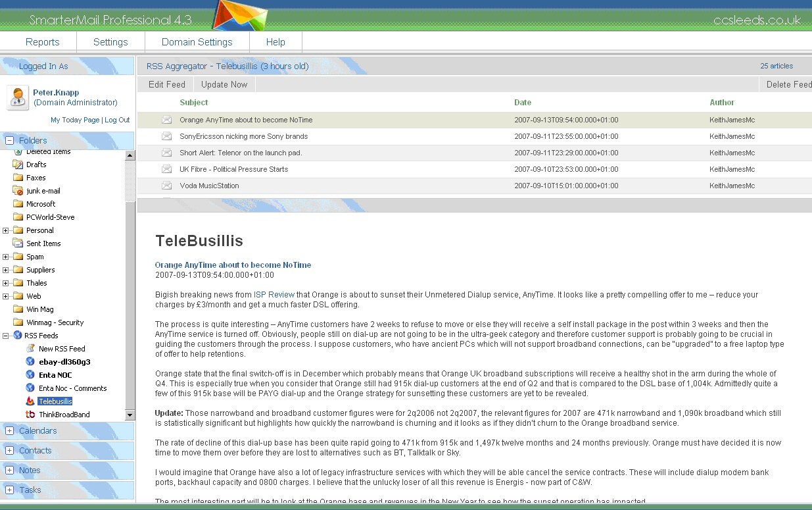The image size is (812, 510).
Task: Click the ThinkBroadBand feed icon
Action: point(30,415)
